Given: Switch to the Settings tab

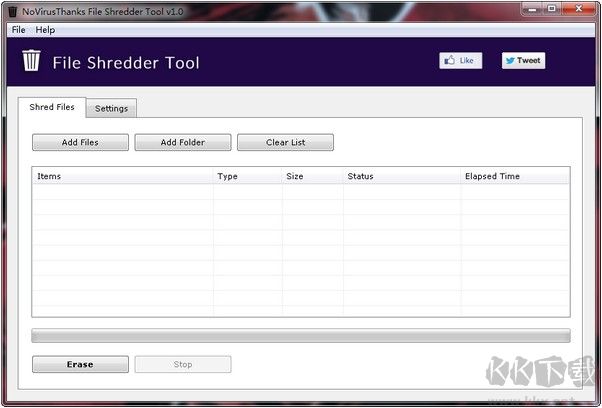Looking at the screenshot, I should pyautogui.click(x=111, y=108).
